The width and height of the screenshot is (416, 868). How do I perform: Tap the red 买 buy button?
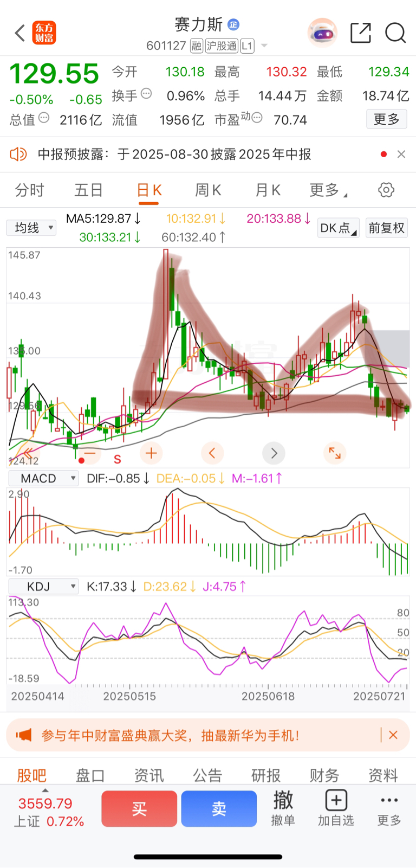coord(139,808)
